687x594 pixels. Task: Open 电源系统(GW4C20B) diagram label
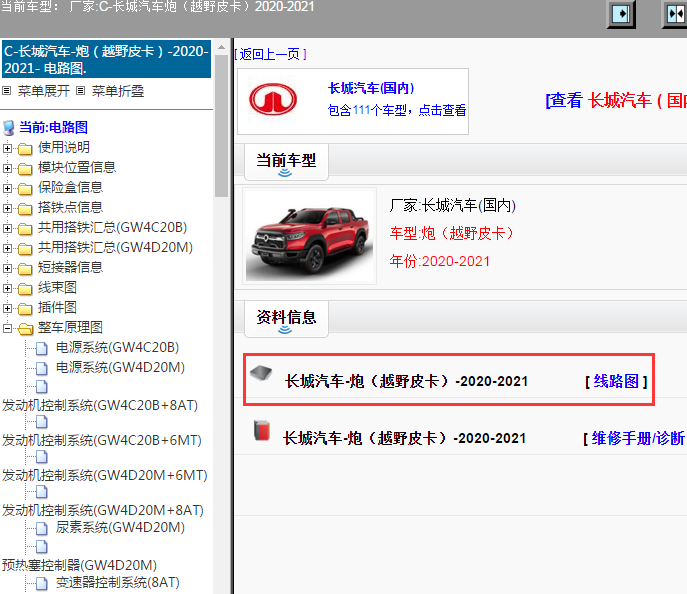[x=117, y=347]
